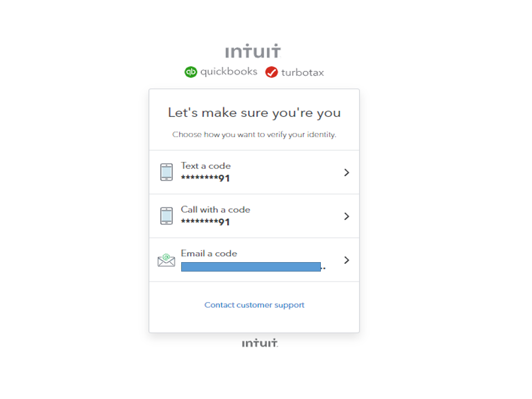Open the Text a code chevron arrow
The height and width of the screenshot is (399, 532).
346,172
